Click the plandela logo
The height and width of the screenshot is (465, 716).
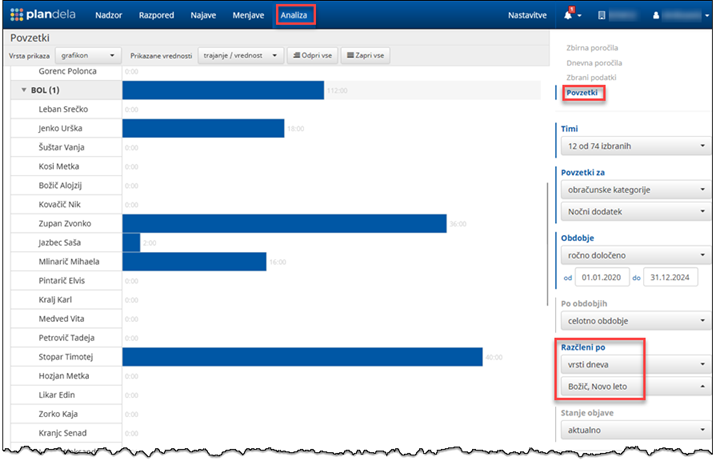45,16
